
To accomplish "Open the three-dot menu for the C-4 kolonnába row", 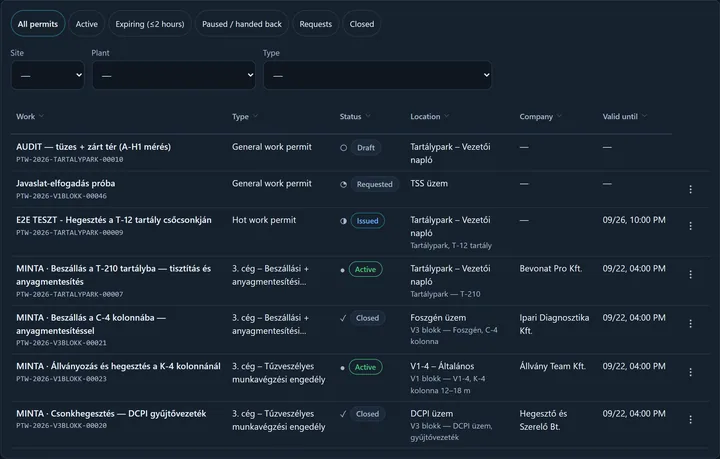I will [x=690, y=324].
